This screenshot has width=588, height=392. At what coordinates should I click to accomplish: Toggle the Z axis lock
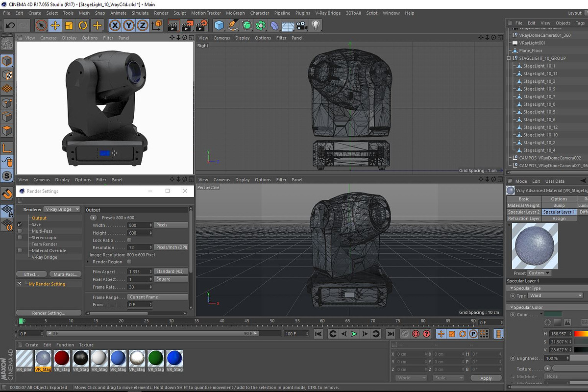[142, 25]
